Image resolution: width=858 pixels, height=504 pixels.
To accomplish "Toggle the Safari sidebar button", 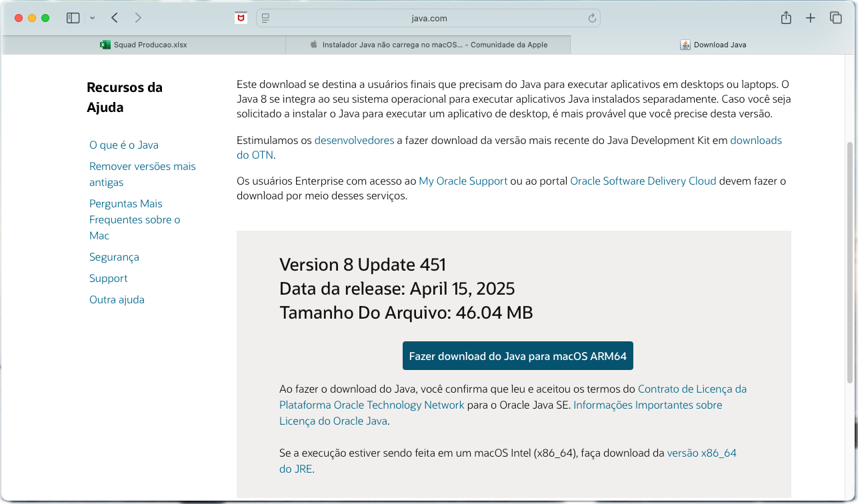I will [73, 18].
